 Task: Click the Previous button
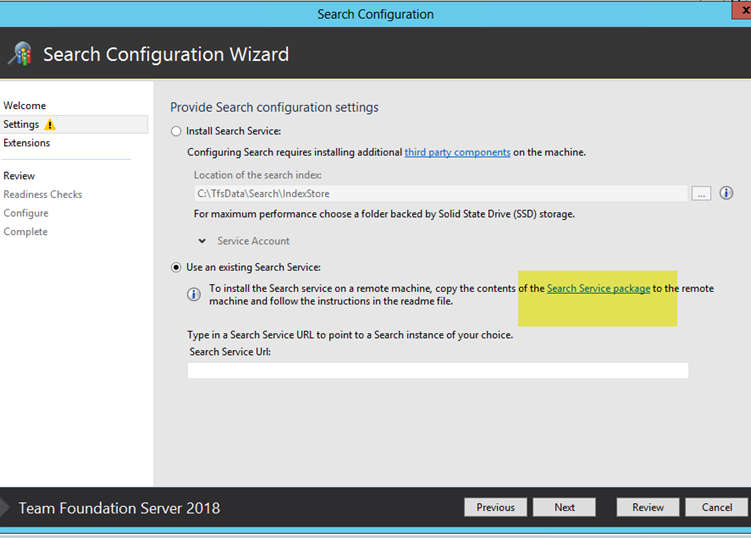click(x=495, y=507)
